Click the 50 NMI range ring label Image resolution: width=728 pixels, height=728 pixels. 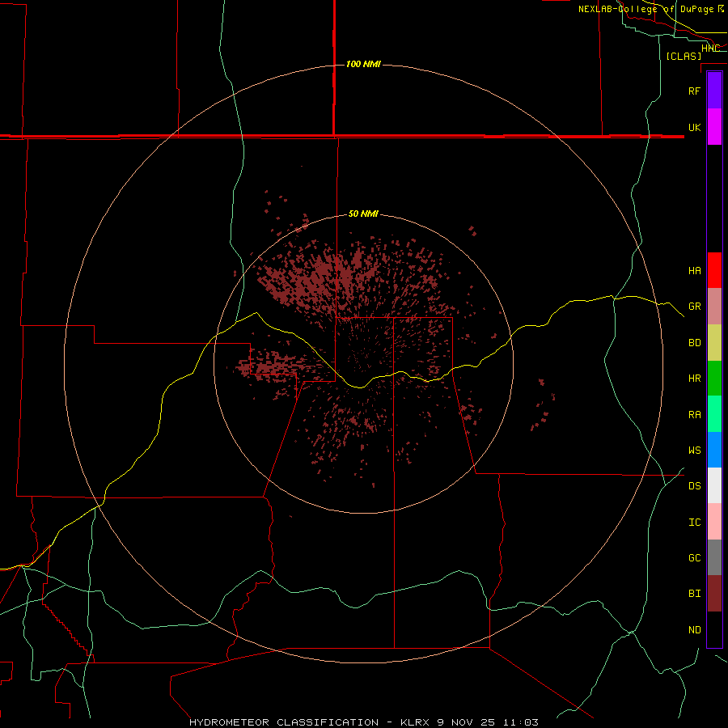[363, 214]
